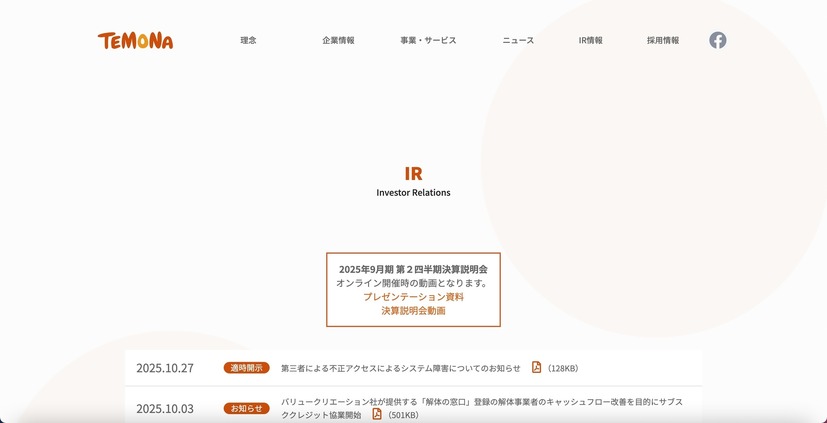Open the ニュース menu item

tap(518, 40)
